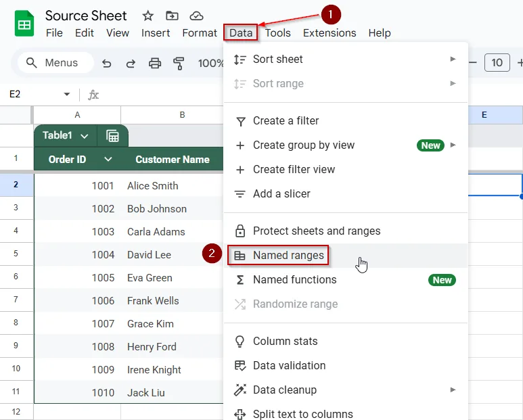
Task: Click the Named ranges table icon
Action: tap(240, 256)
